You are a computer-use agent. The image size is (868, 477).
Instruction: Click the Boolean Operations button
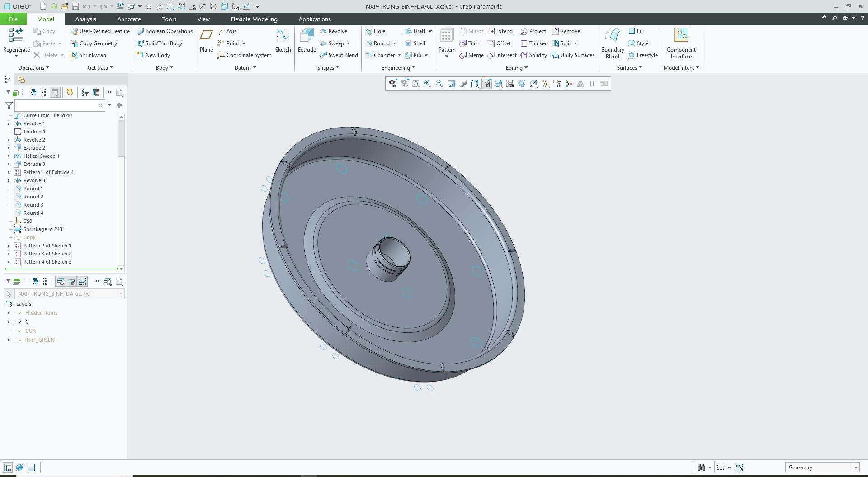pyautogui.click(x=165, y=31)
